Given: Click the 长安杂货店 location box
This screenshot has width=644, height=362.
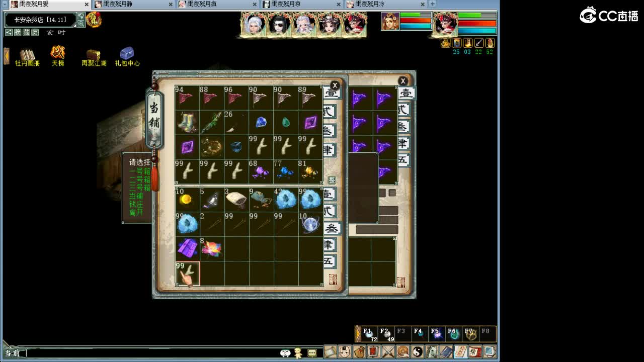Looking at the screenshot, I should tap(40, 20).
